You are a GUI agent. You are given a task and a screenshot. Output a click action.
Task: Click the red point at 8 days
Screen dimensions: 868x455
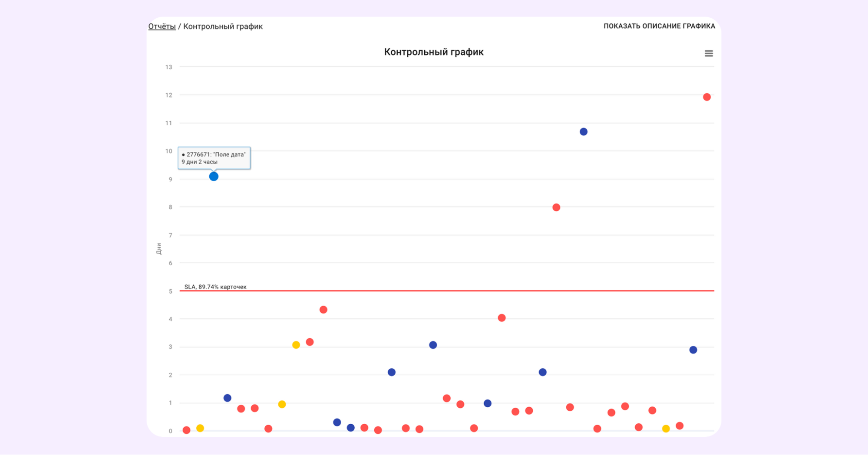(556, 208)
